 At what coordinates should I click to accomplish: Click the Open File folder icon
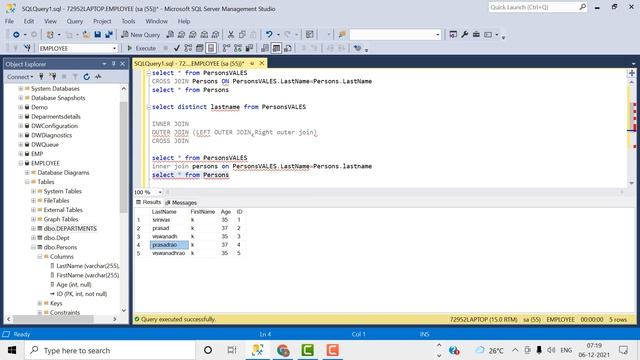(x=86, y=35)
